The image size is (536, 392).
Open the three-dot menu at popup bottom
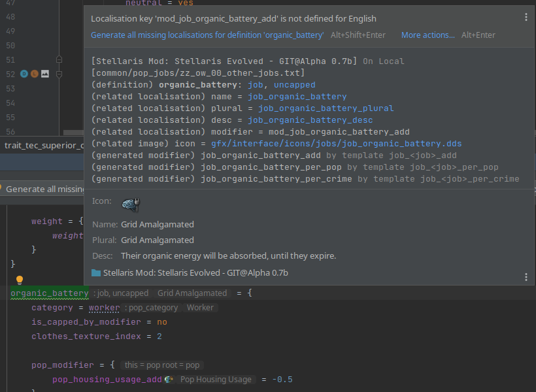[x=526, y=276]
